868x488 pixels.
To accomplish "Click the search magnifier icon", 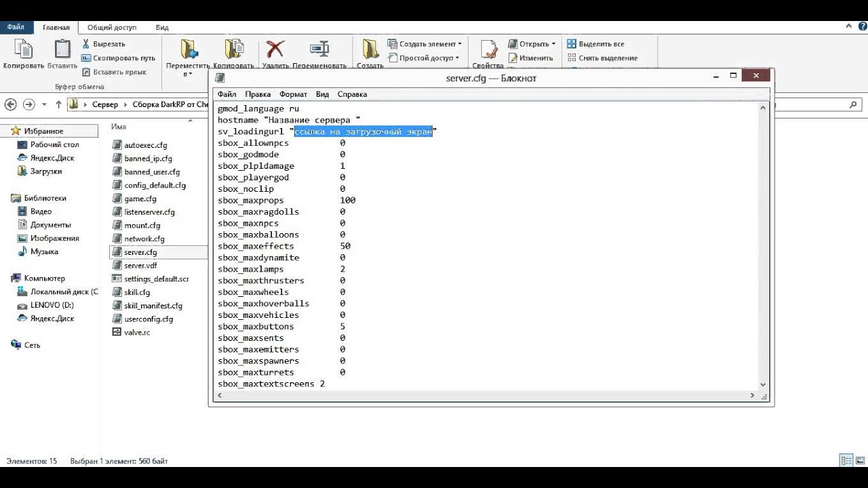I will click(853, 104).
